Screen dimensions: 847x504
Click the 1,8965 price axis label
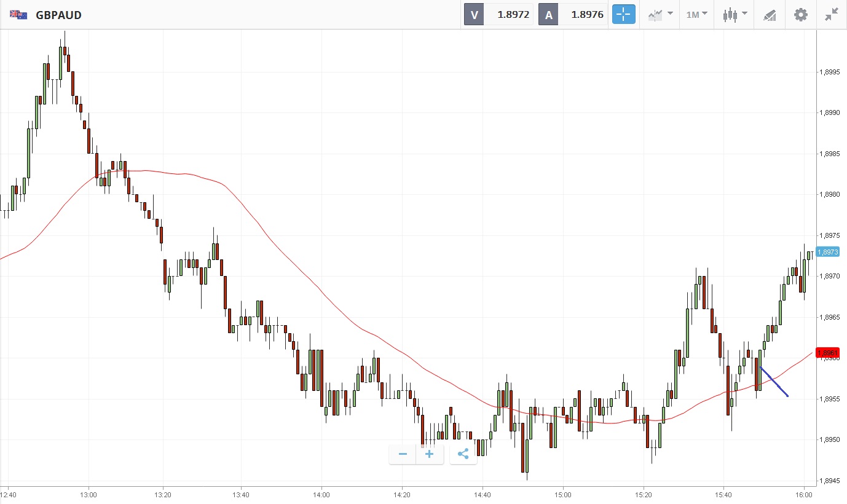[829, 317]
